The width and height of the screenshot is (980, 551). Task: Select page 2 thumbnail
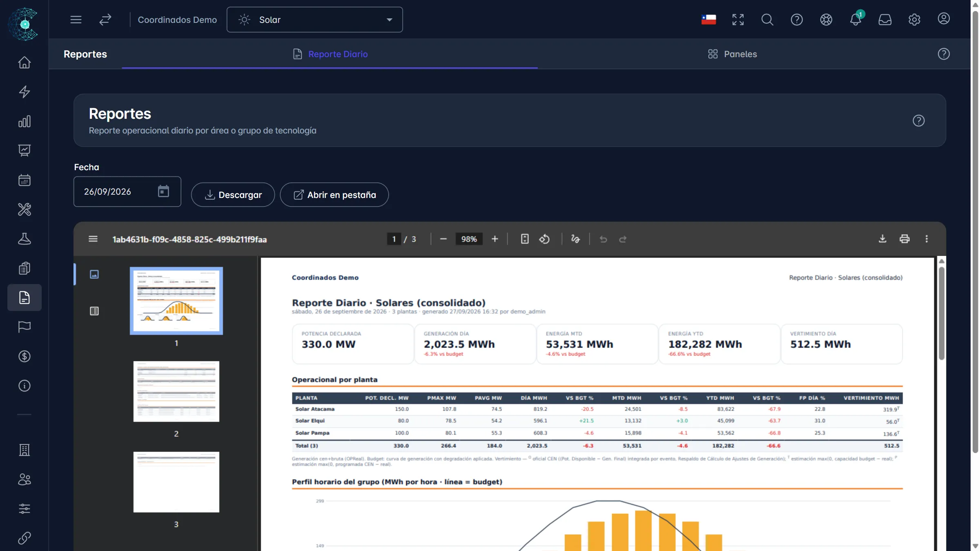[176, 391]
